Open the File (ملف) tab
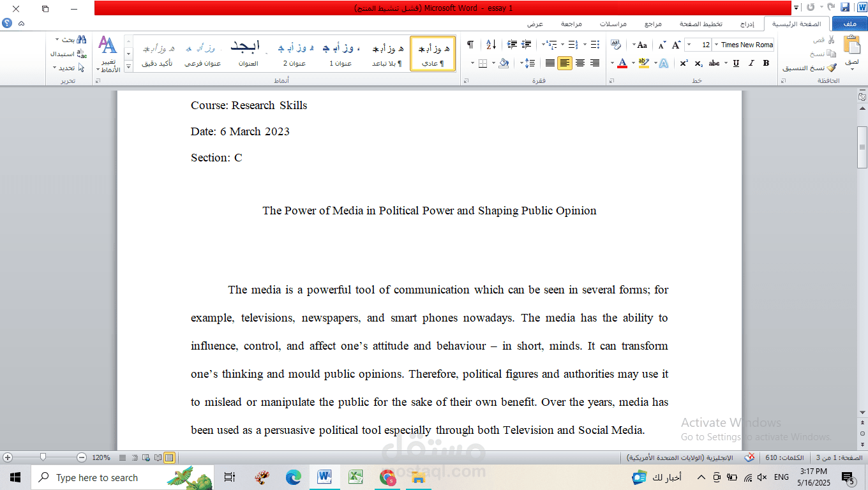The image size is (868, 490). click(x=849, y=24)
